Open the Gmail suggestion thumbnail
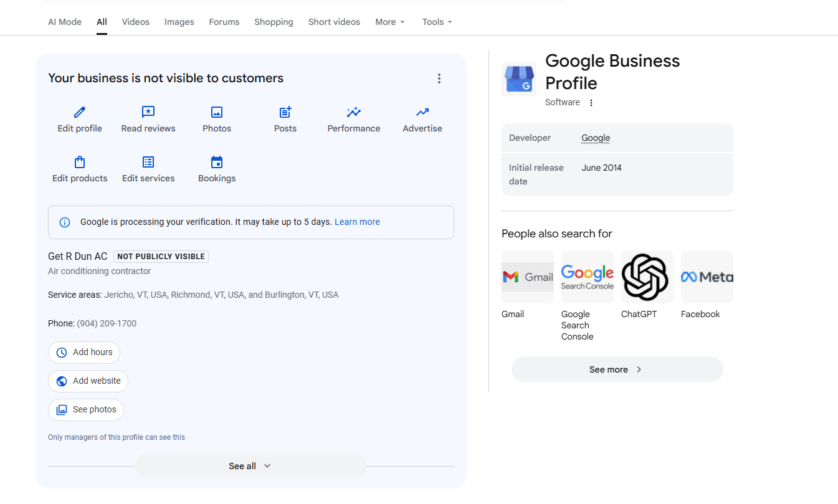The height and width of the screenshot is (504, 838). click(x=528, y=277)
